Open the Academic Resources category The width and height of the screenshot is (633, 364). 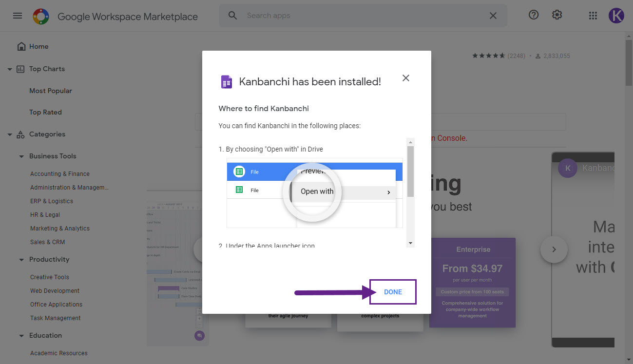coord(59,353)
